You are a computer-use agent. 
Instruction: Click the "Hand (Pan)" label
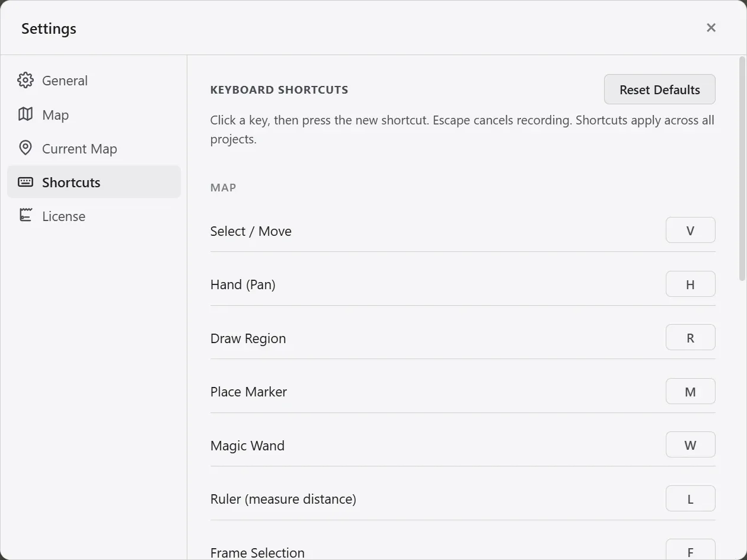243,285
